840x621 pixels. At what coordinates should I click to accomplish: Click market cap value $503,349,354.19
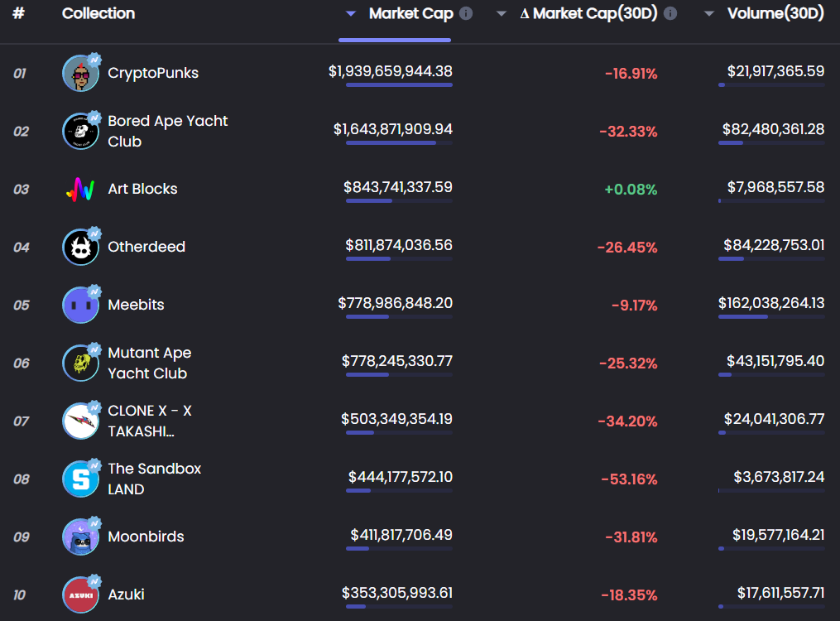click(397, 418)
